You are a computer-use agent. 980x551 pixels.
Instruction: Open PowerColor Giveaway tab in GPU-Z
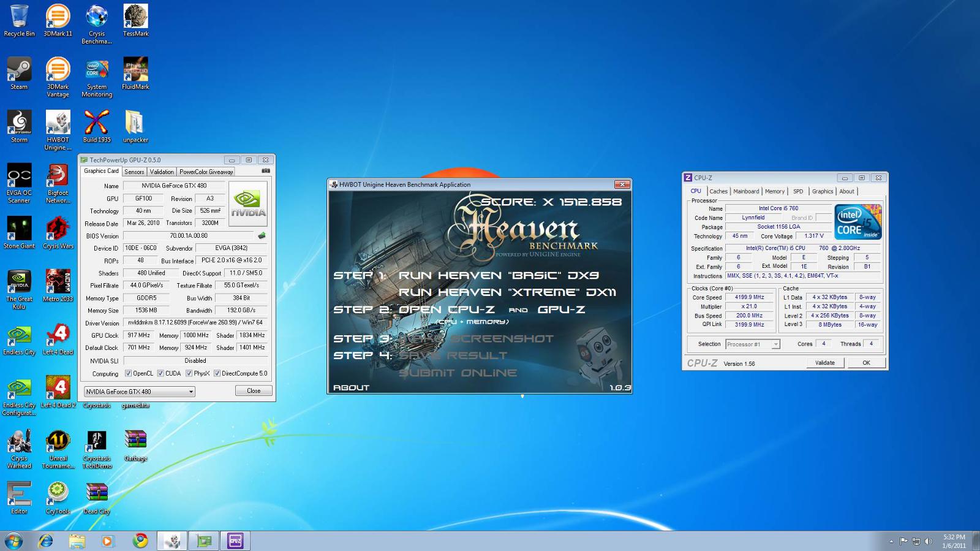pos(206,172)
